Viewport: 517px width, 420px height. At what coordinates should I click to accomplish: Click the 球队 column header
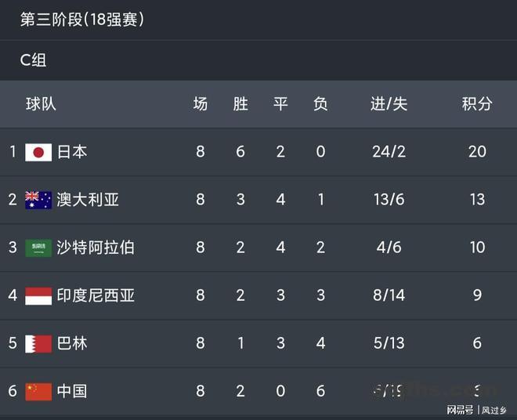(41, 103)
